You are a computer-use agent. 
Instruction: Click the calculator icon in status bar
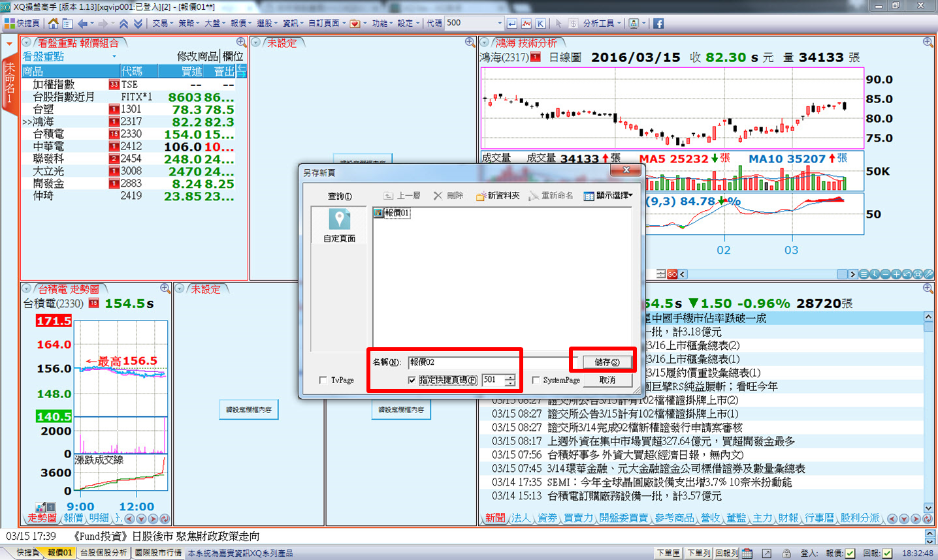747,553
